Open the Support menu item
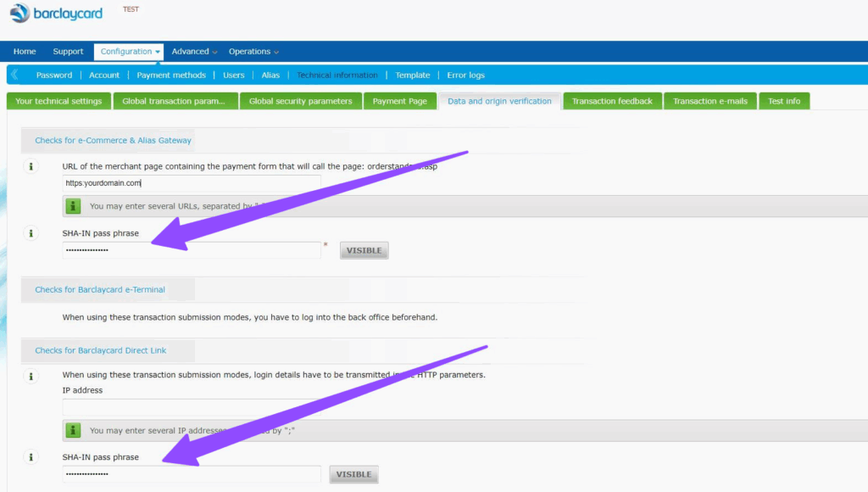Screen dimensions: 868x492 pyautogui.click(x=68, y=52)
